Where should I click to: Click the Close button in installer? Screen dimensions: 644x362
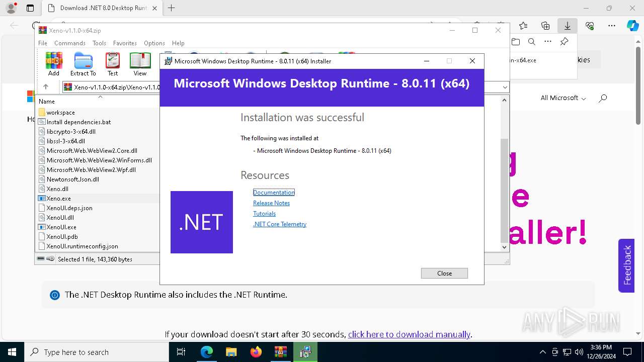click(x=444, y=274)
